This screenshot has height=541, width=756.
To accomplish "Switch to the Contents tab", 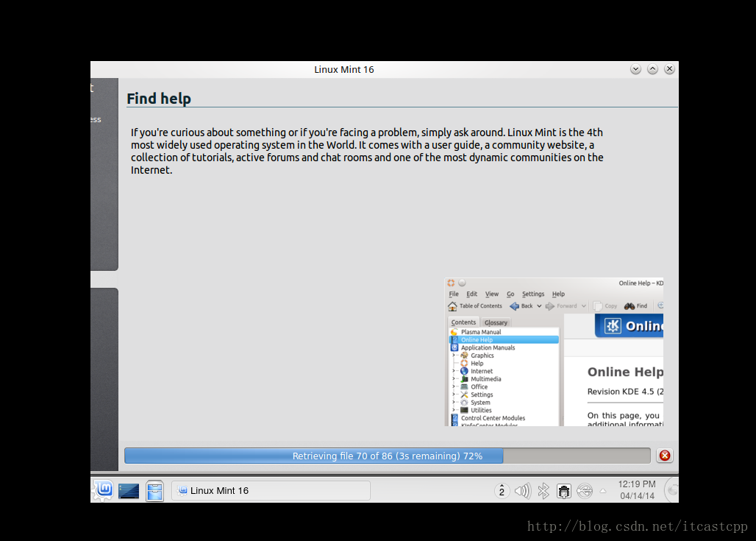I will click(x=463, y=322).
